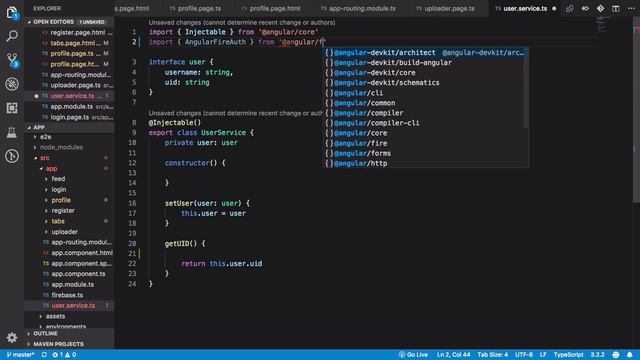
Task: Expand the assets folder
Action: [55, 316]
